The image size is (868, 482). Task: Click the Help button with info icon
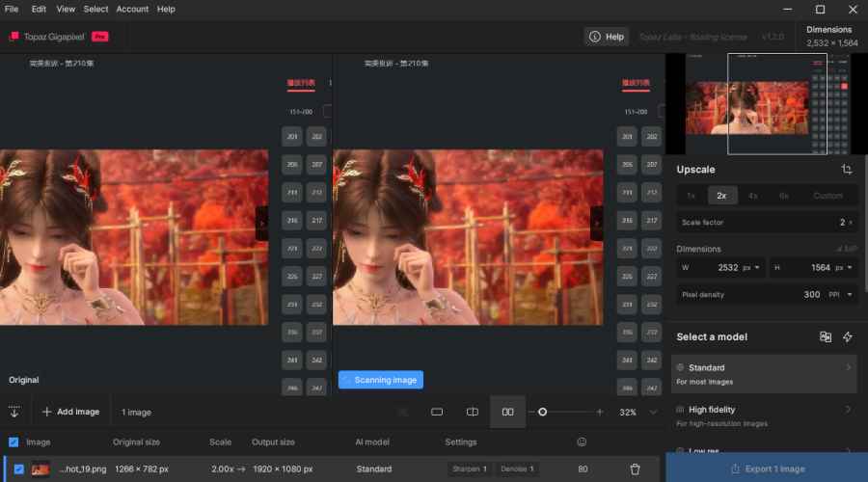(x=607, y=37)
